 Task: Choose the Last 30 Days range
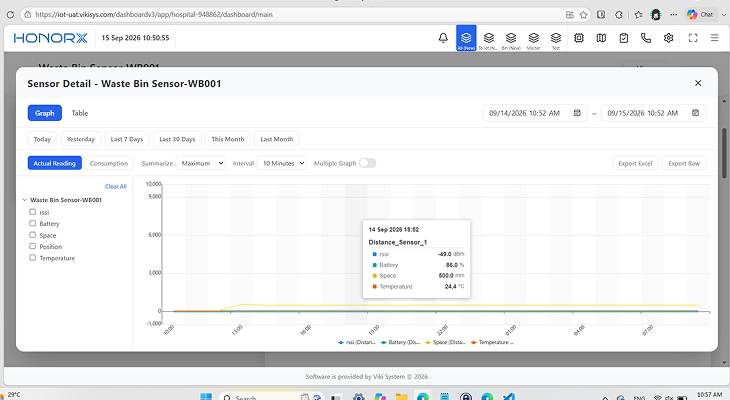[x=177, y=139]
